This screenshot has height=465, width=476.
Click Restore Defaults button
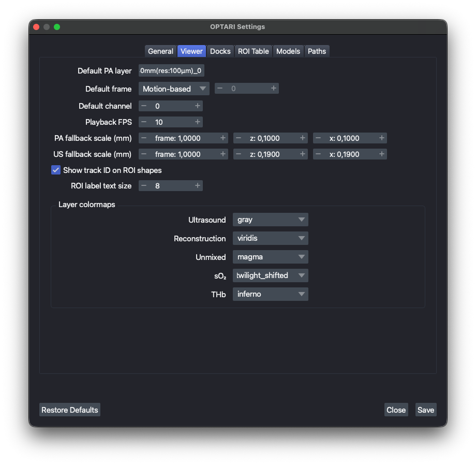point(70,410)
